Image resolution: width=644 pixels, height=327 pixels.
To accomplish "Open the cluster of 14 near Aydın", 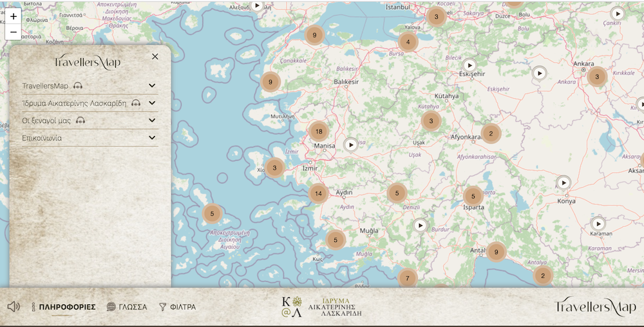I will pos(318,193).
